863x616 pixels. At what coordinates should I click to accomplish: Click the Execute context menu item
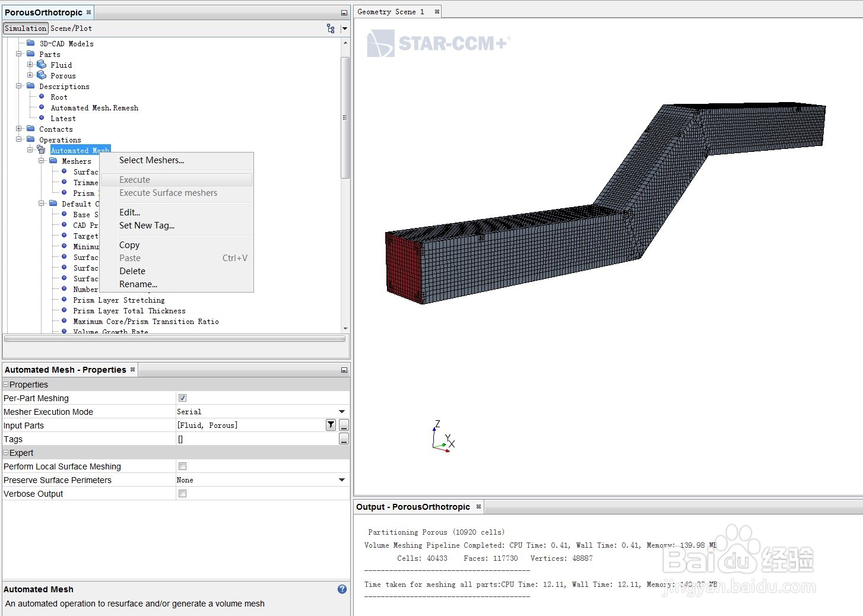[176, 180]
